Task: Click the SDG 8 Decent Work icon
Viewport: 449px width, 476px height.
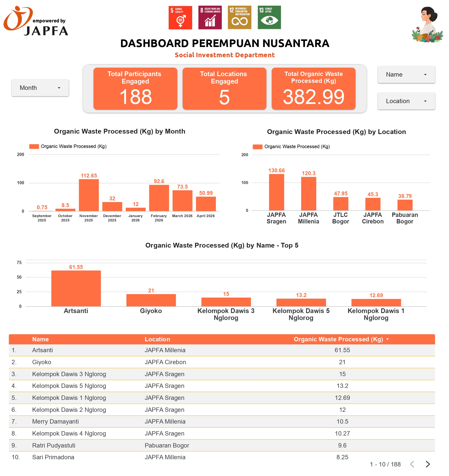Action: [x=210, y=17]
